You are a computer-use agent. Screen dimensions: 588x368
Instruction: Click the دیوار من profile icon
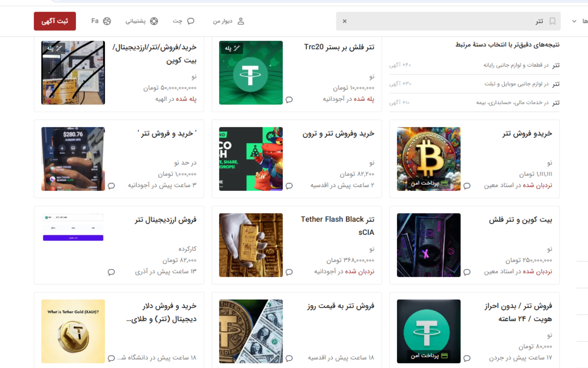pos(241,21)
